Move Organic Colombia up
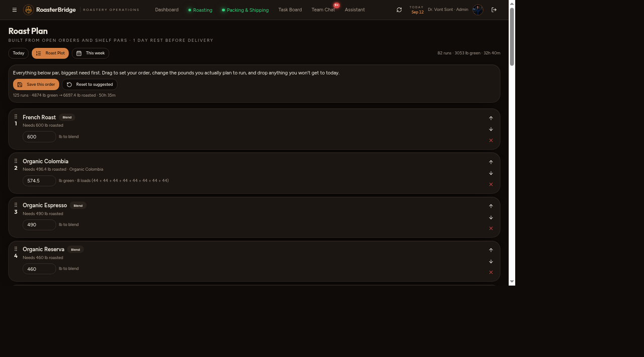This screenshot has width=644, height=357. point(491,162)
